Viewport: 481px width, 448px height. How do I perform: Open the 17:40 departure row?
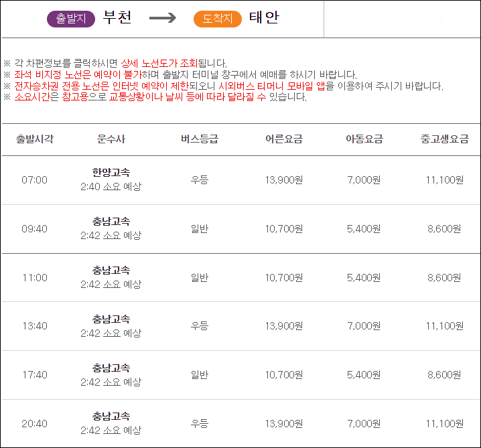point(240,375)
